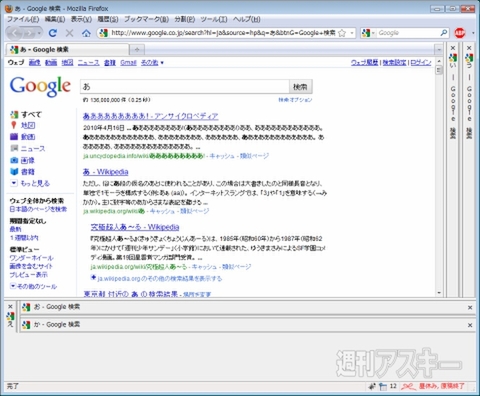The width and height of the screenshot is (480, 396).
Task: Click the ニュース link in top navigation
Action: coord(88,62)
